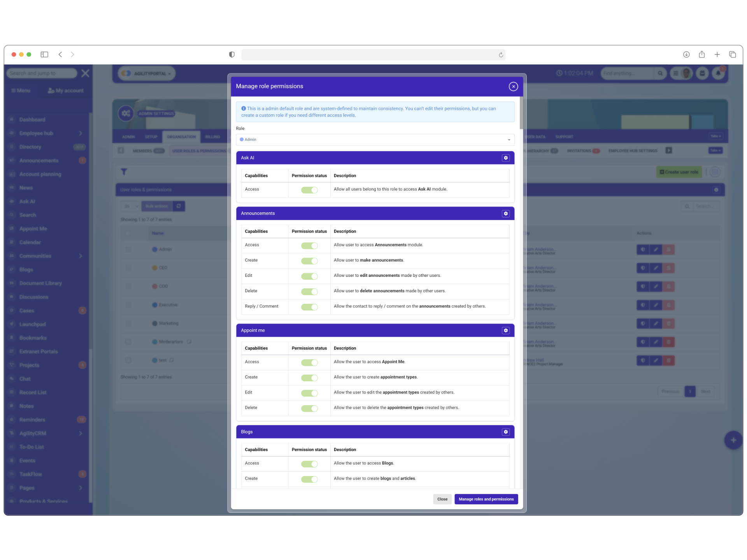Open a new browser tab with plus icon

coord(717,54)
